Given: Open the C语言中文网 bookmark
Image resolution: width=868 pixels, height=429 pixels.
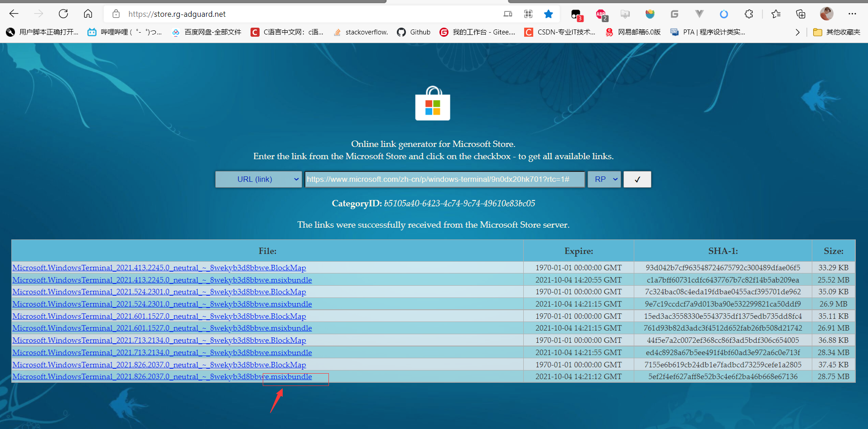Looking at the screenshot, I should click(287, 32).
